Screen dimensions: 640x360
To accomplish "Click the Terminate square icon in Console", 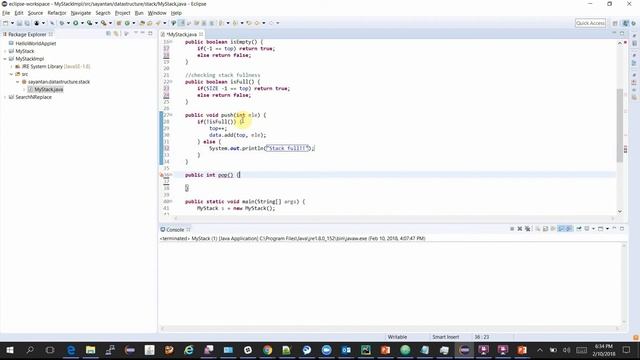I will pyautogui.click(x=512, y=229).
